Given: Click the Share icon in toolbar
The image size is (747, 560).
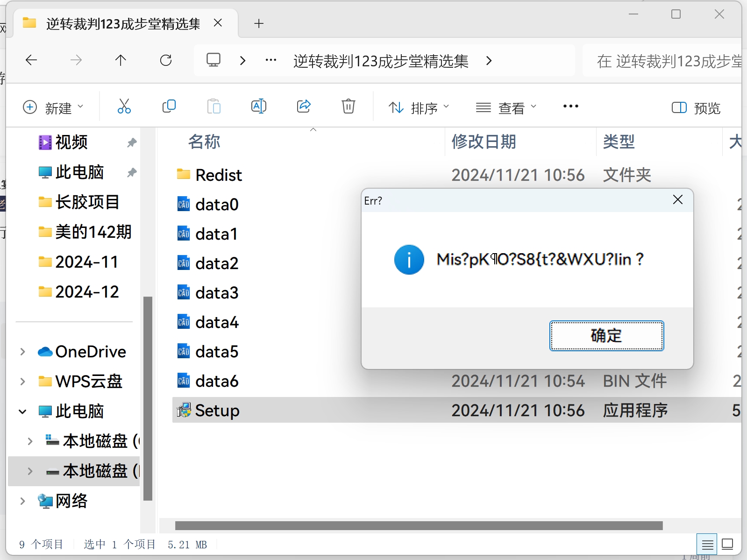Looking at the screenshot, I should click(304, 107).
